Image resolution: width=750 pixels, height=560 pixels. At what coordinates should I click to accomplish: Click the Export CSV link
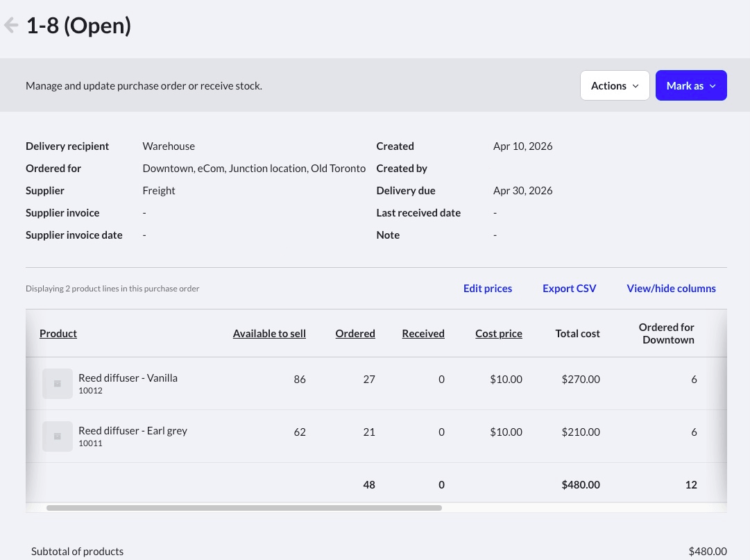pos(569,289)
